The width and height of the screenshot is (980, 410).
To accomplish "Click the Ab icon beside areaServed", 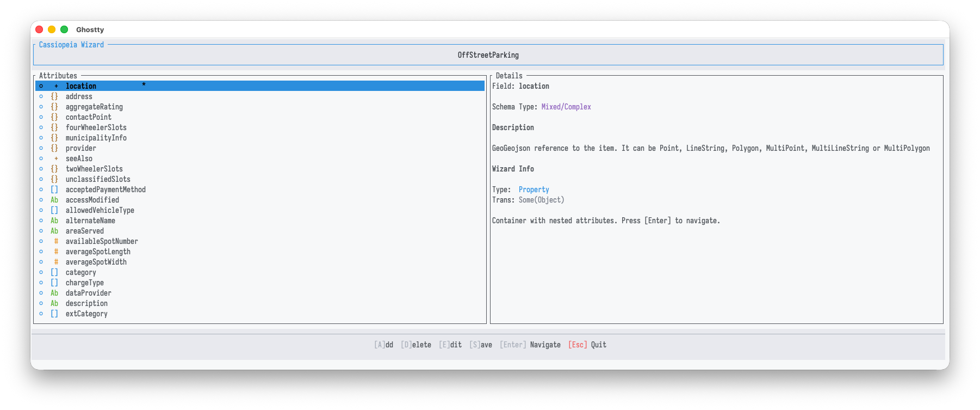I will pos(54,231).
